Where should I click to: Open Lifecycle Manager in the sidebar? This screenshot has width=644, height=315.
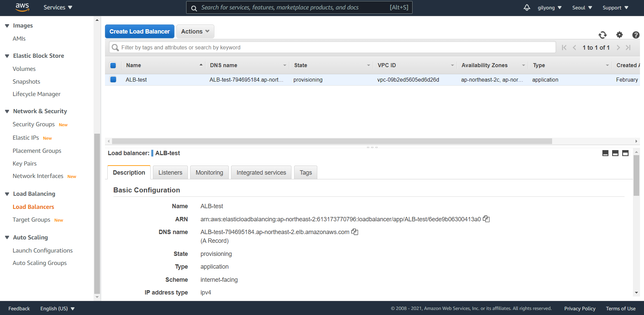point(37,94)
